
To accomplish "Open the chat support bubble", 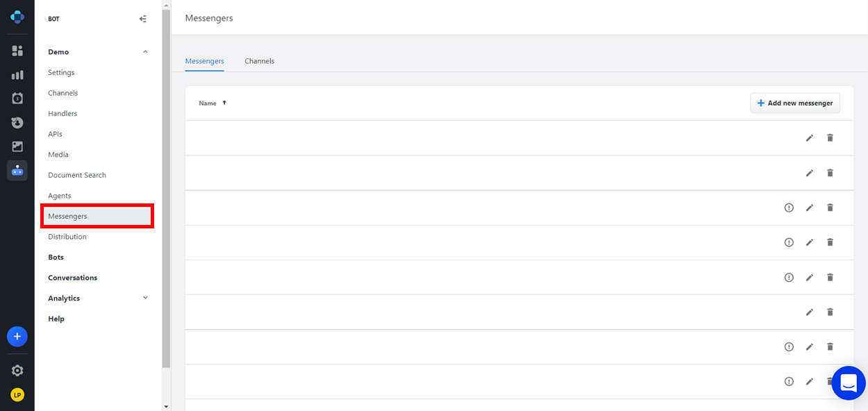I will (x=848, y=383).
